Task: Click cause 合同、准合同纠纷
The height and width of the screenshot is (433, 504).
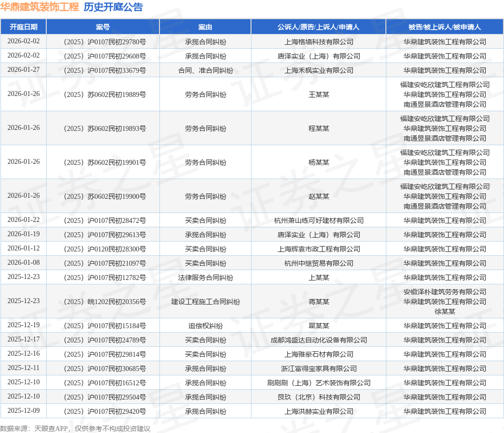Action: pos(205,71)
